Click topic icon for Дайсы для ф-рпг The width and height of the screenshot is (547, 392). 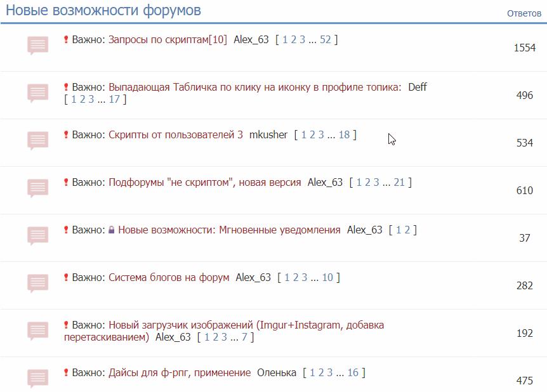pos(37,379)
